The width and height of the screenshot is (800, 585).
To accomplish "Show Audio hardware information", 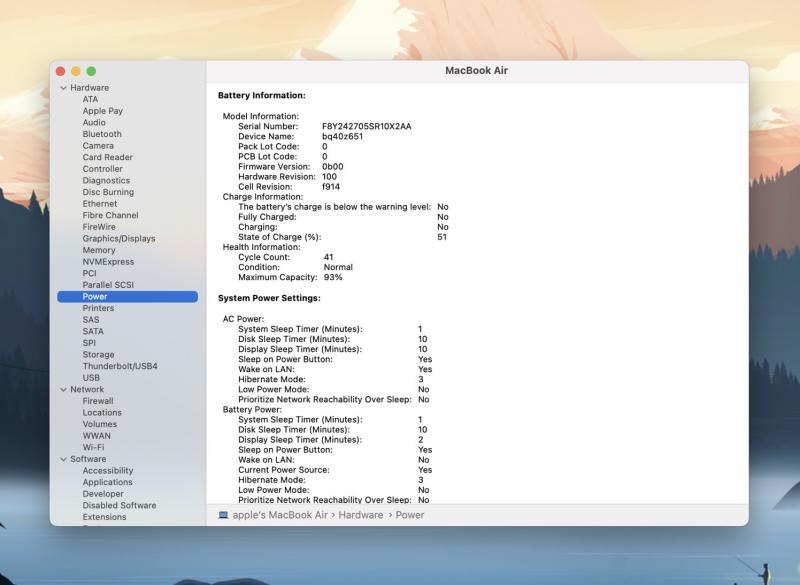I will pos(94,122).
